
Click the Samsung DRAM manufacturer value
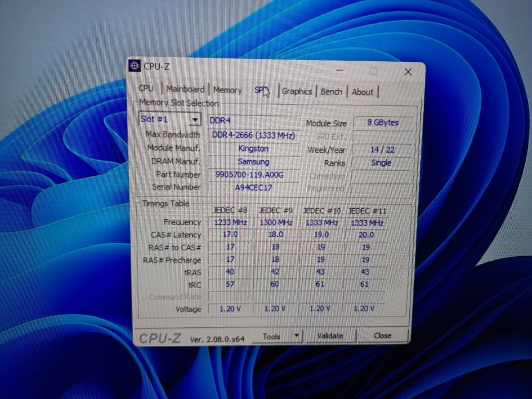[254, 162]
